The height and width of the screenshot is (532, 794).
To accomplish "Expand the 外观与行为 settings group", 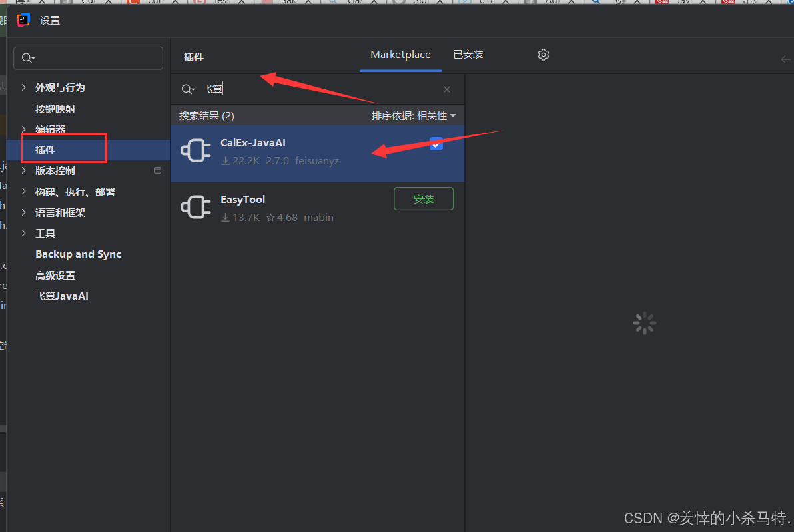I will click(x=24, y=87).
